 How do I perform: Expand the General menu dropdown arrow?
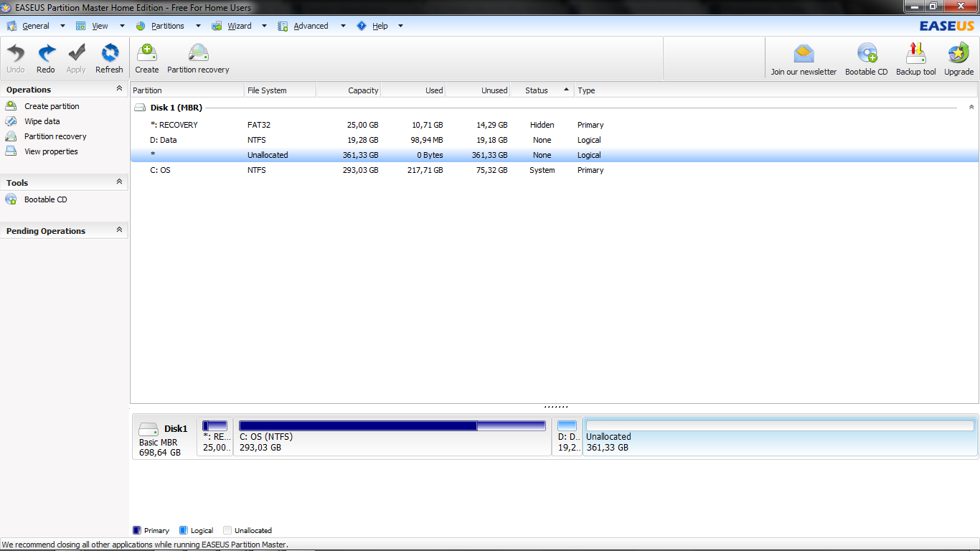point(62,26)
